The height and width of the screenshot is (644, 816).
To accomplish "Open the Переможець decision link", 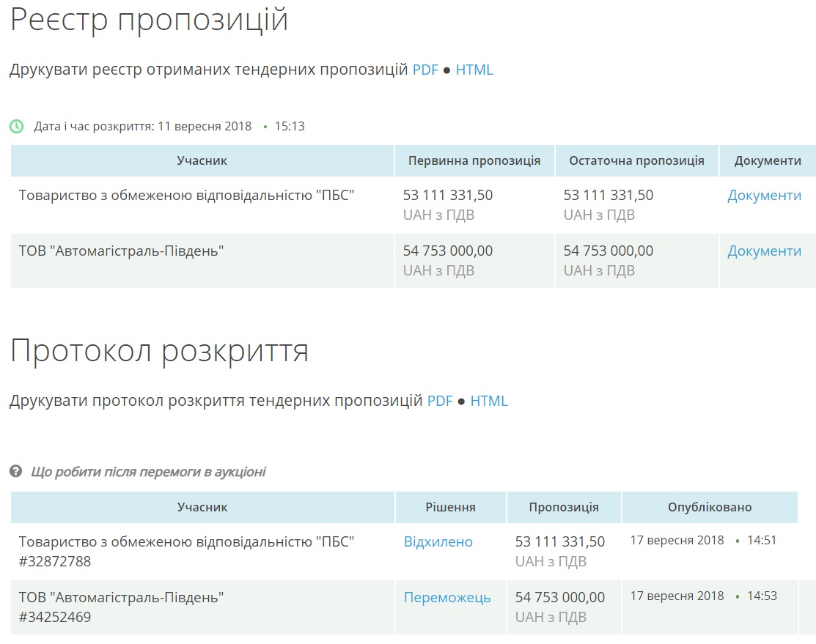I will [x=447, y=598].
